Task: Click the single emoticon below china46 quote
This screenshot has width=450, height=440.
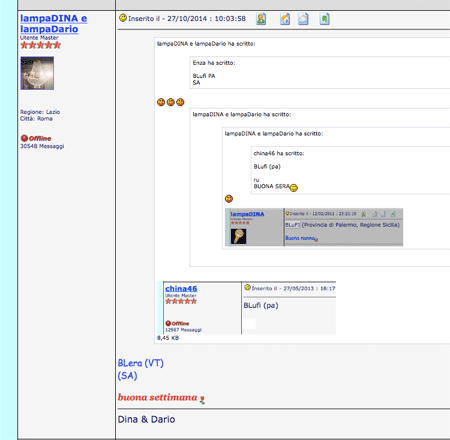Action: (x=229, y=199)
